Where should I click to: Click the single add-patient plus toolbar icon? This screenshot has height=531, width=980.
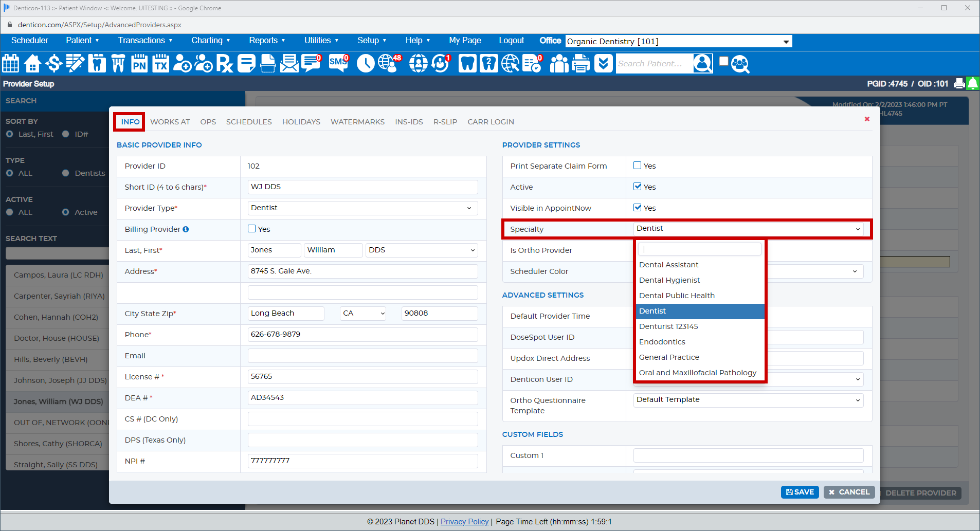coord(183,63)
